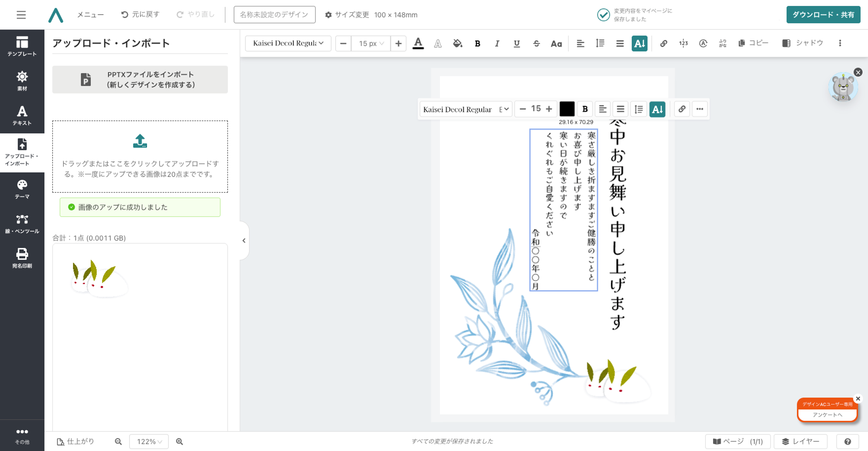Open the 素材 (materials) sidebar panel
868x451 pixels.
pyautogui.click(x=22, y=81)
